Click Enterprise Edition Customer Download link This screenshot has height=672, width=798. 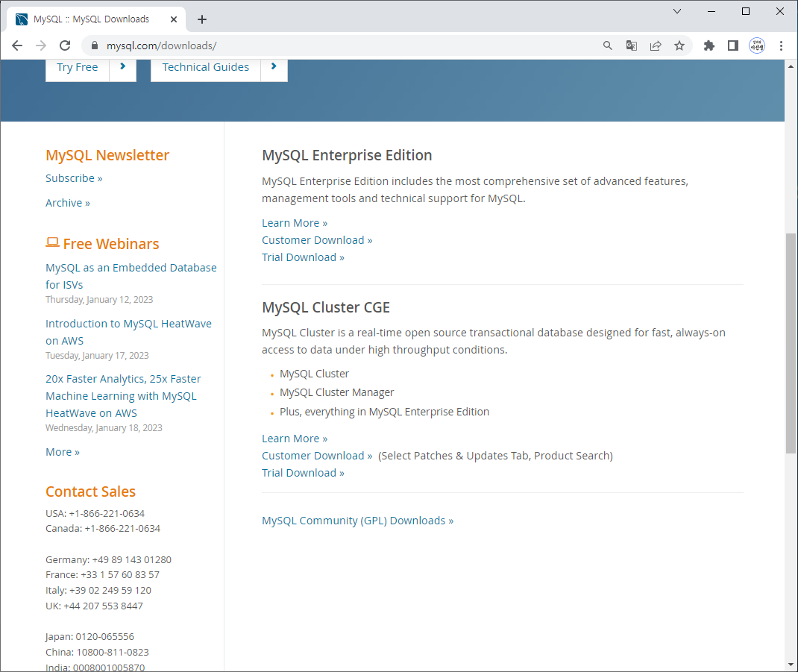point(317,240)
